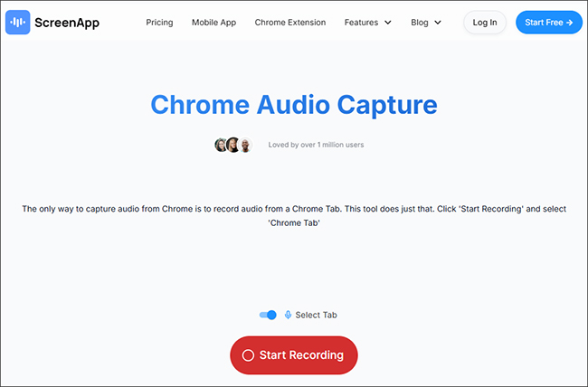Screen dimensions: 588x387
Task: Click the arrow icon in Start Free
Action: [x=570, y=23]
